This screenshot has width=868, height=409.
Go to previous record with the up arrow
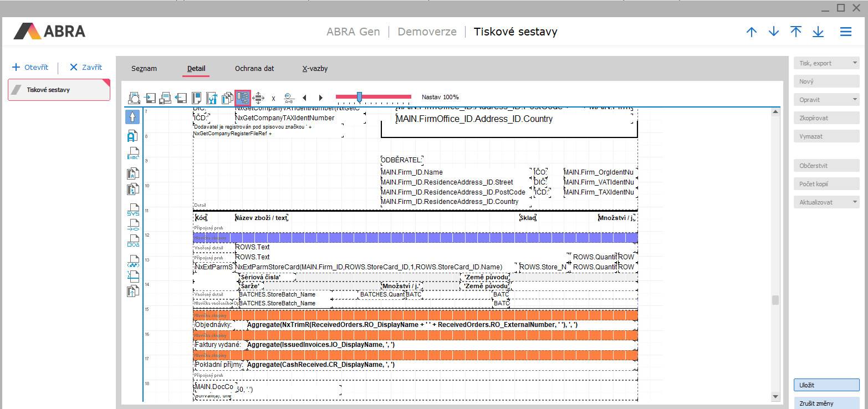tap(752, 32)
